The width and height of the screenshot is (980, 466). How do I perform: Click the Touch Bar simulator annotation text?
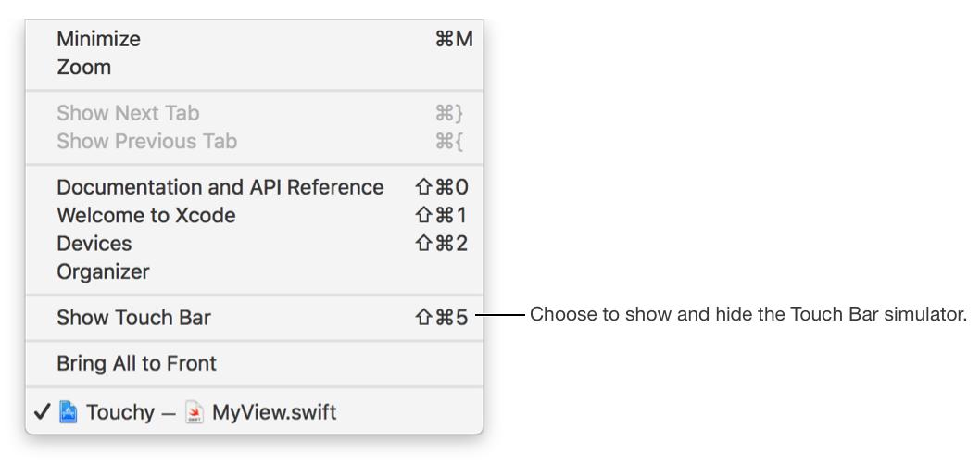tap(748, 315)
